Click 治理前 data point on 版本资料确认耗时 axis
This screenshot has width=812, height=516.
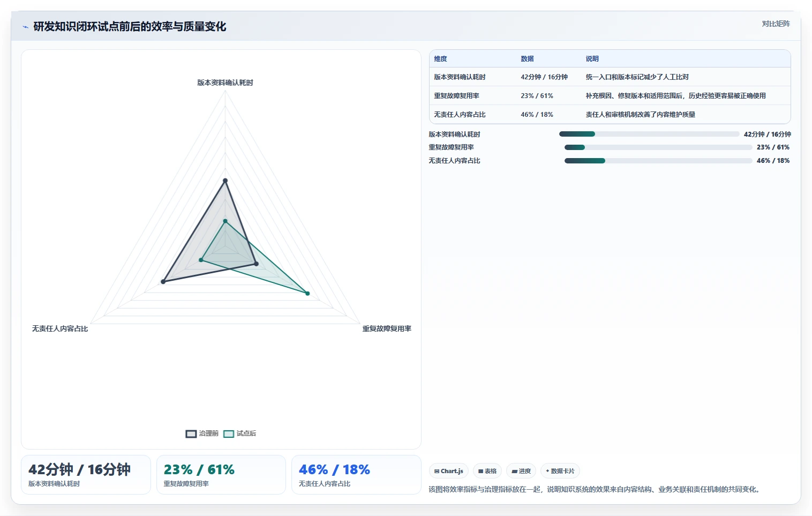[x=225, y=181]
